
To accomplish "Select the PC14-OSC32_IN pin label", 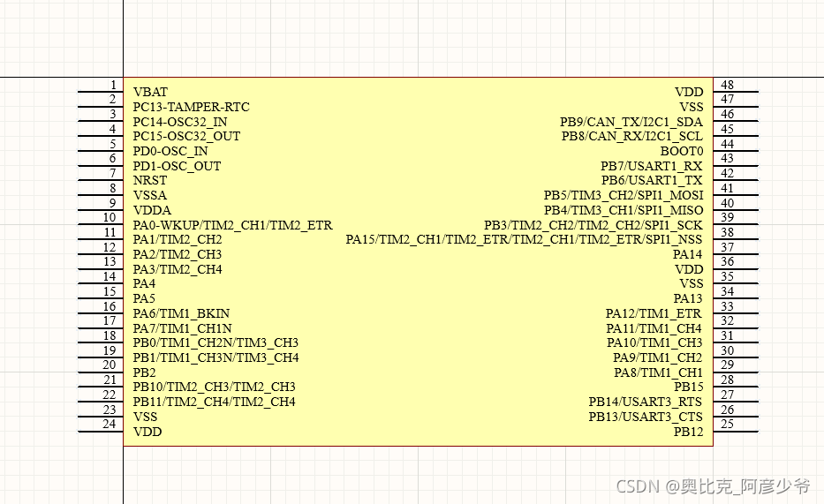I will point(180,122).
